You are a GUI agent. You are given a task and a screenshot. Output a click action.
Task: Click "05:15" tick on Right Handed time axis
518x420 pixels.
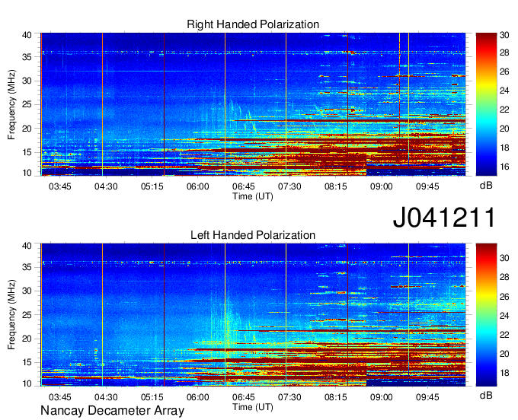pyautogui.click(x=152, y=186)
